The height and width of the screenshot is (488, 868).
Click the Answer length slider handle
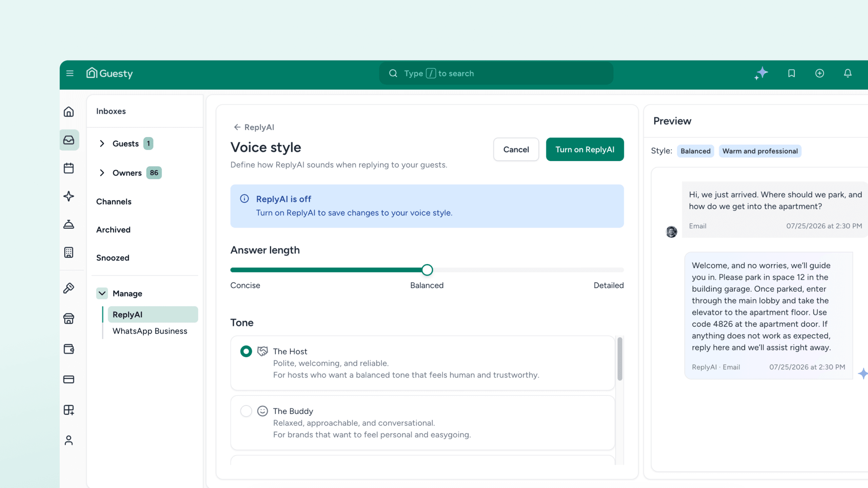(x=427, y=270)
